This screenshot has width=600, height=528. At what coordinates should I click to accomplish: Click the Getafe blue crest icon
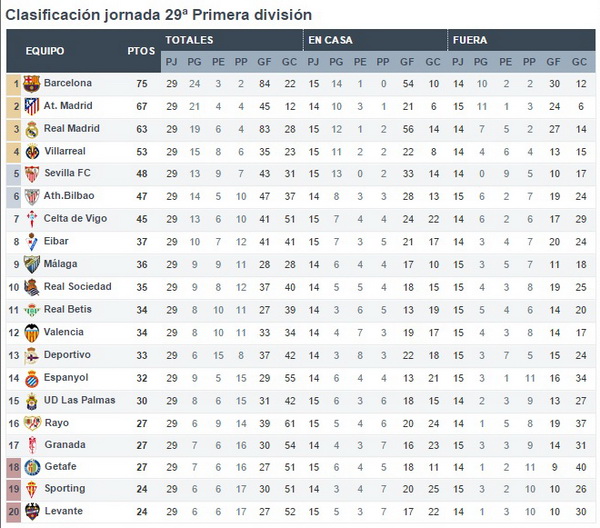pos(32,467)
